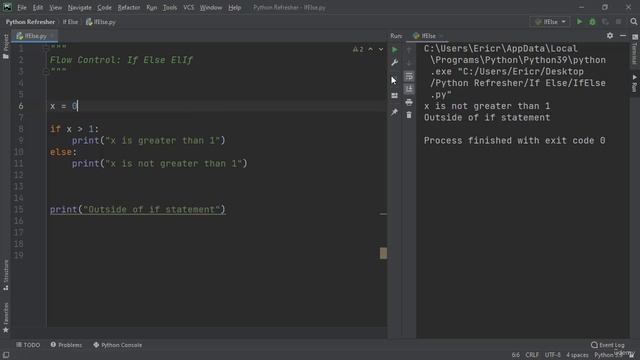Screen dimensions: 640x360
Task: Open inspection warnings indicator showing 2
Action: click(x=358, y=49)
